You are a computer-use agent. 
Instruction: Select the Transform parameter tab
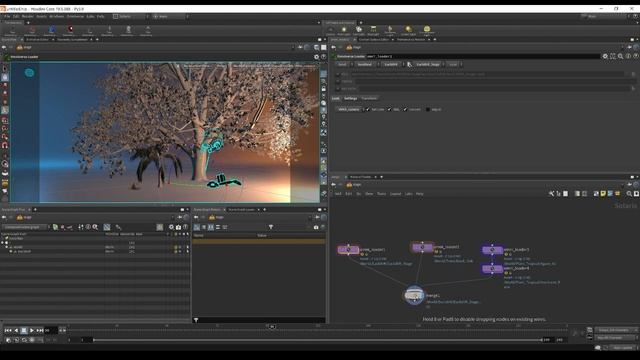(x=369, y=98)
